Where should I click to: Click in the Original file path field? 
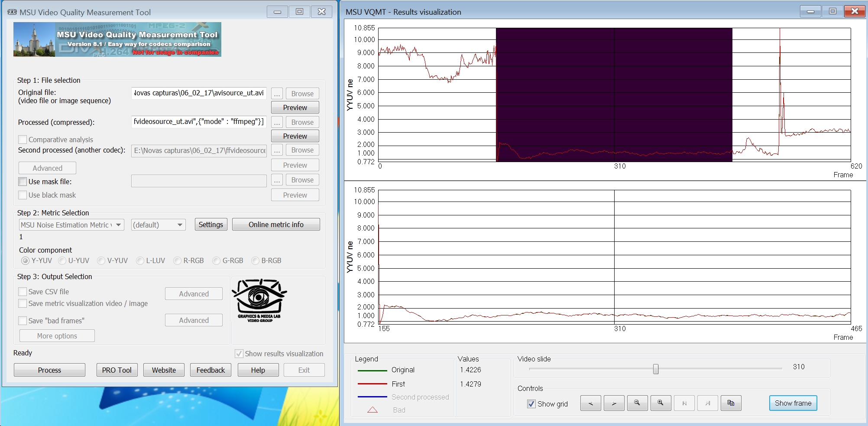pyautogui.click(x=199, y=93)
